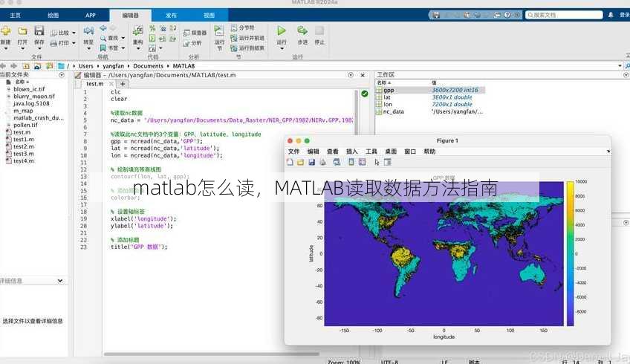
Task: Open the Bookmark (书签) dropdown arrow
Action: point(123,48)
